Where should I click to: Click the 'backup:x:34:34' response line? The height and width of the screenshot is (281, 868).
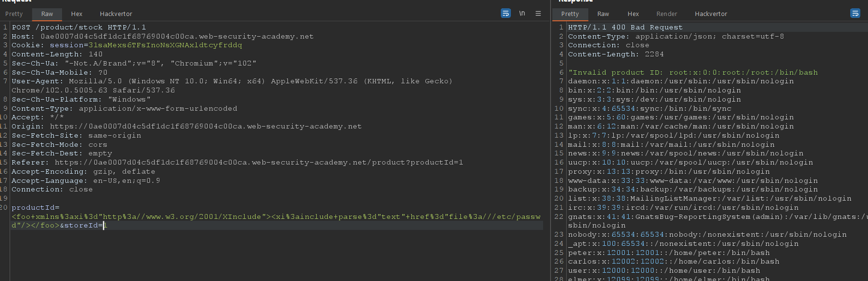click(693, 189)
